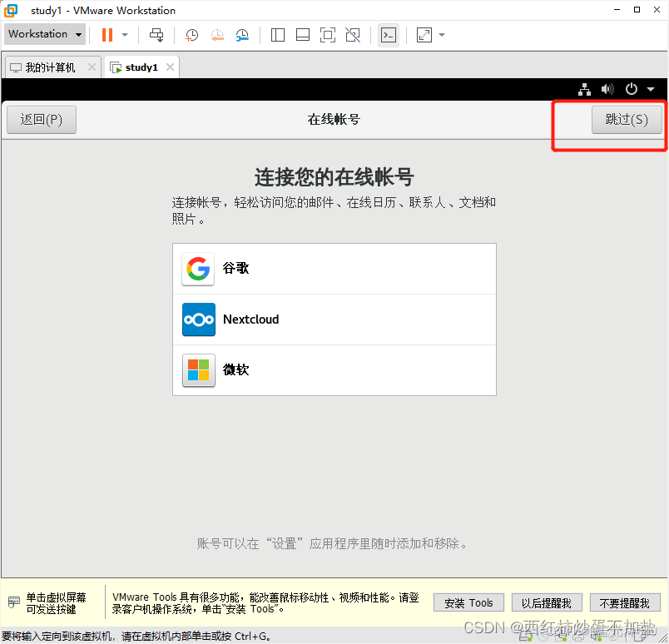Revert the VM to its snapshot
Image resolution: width=669 pixels, height=644 pixels.
click(217, 35)
